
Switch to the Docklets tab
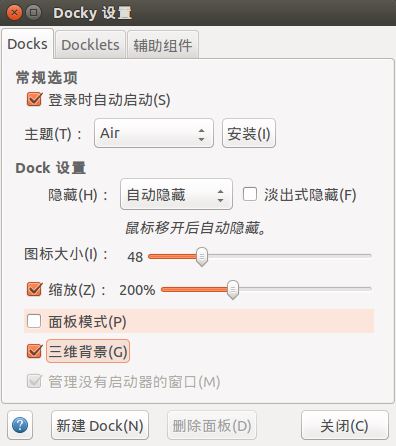click(x=90, y=45)
